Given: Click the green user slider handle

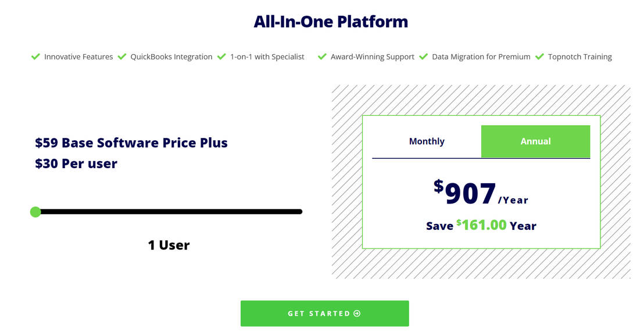Looking at the screenshot, I should click(x=35, y=212).
